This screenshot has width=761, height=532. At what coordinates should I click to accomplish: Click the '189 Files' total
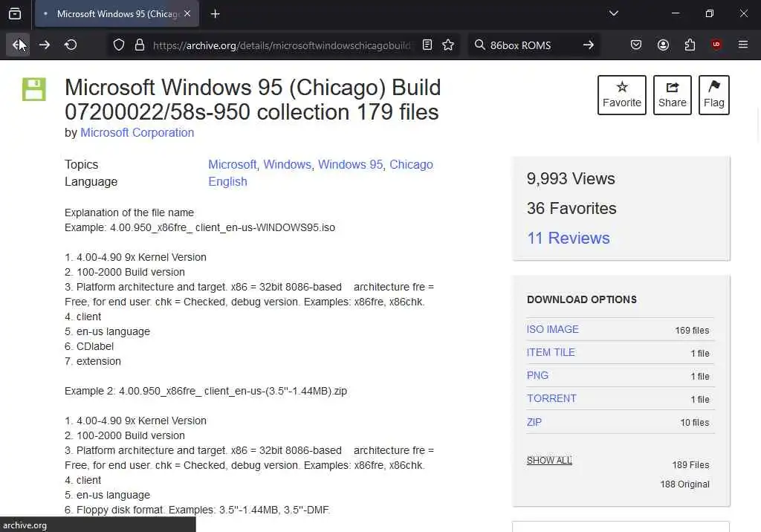pyautogui.click(x=690, y=465)
